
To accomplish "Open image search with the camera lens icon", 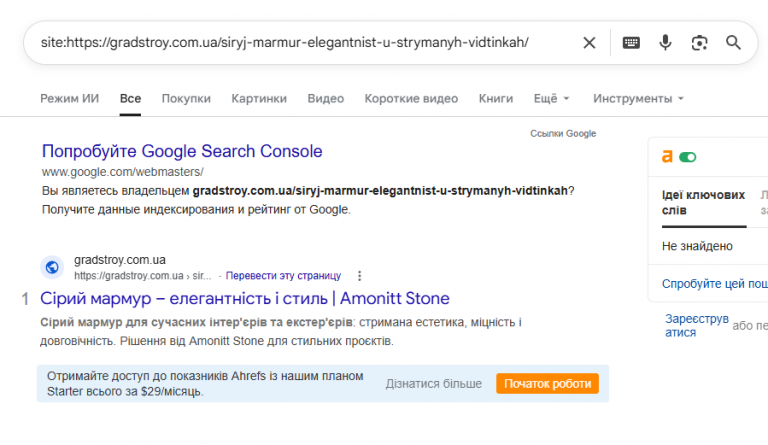I will click(x=699, y=43).
